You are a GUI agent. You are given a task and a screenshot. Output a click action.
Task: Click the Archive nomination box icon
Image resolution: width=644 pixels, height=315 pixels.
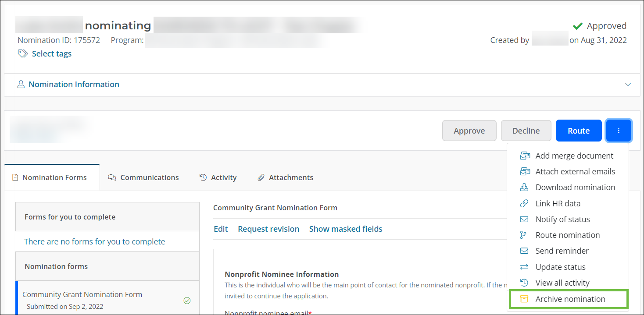(x=524, y=299)
